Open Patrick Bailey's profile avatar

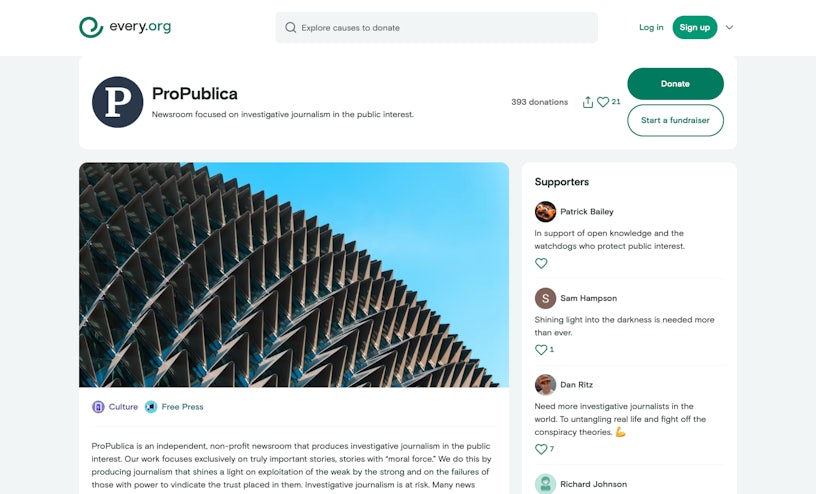pyautogui.click(x=545, y=212)
